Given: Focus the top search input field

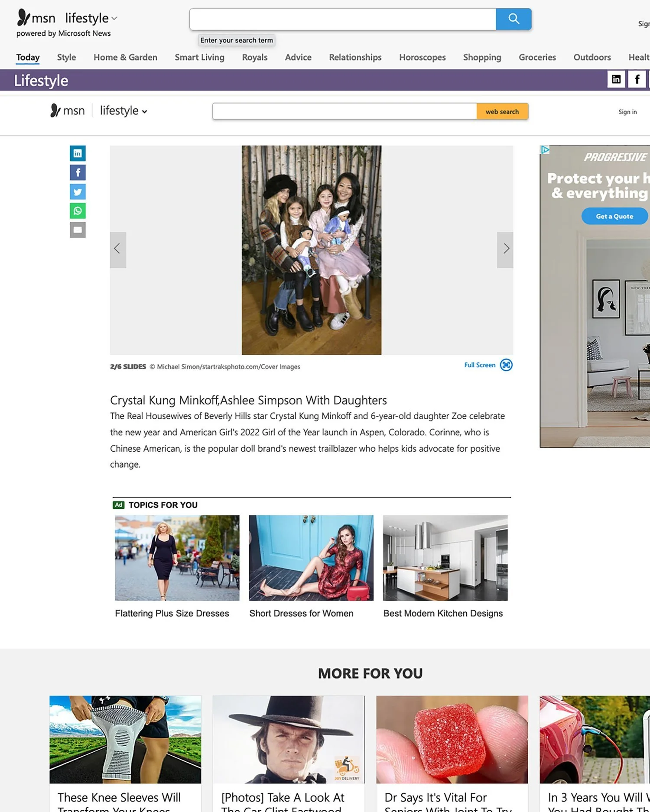Looking at the screenshot, I should (x=343, y=19).
